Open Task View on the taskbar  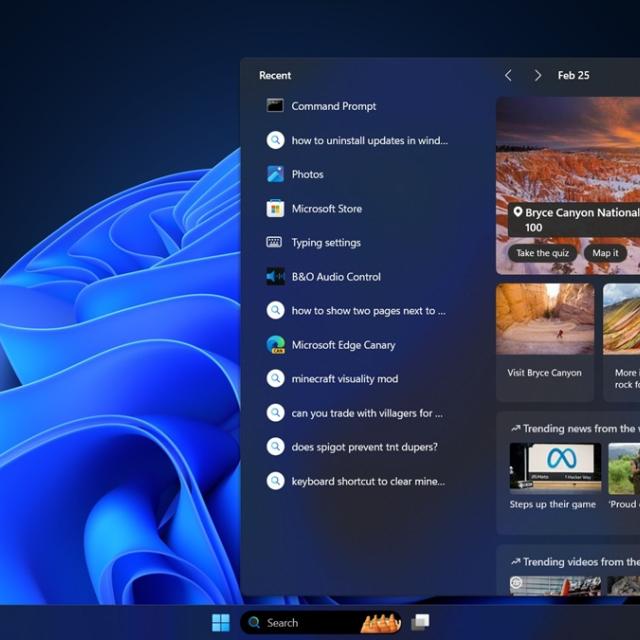(420, 622)
